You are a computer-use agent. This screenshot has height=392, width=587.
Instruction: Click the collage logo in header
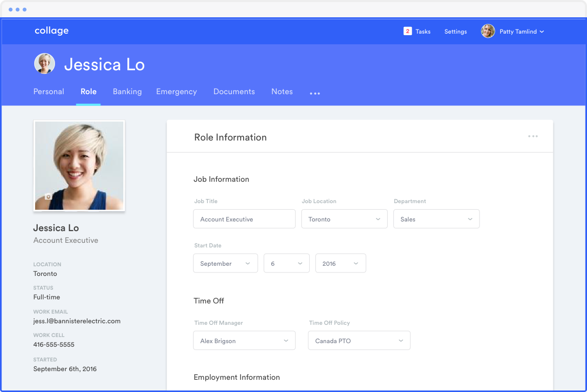(51, 31)
